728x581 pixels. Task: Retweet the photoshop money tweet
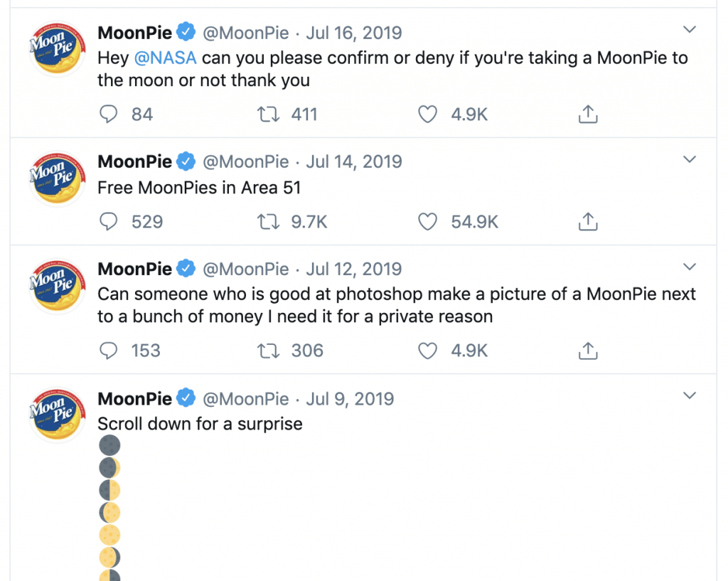[270, 351]
